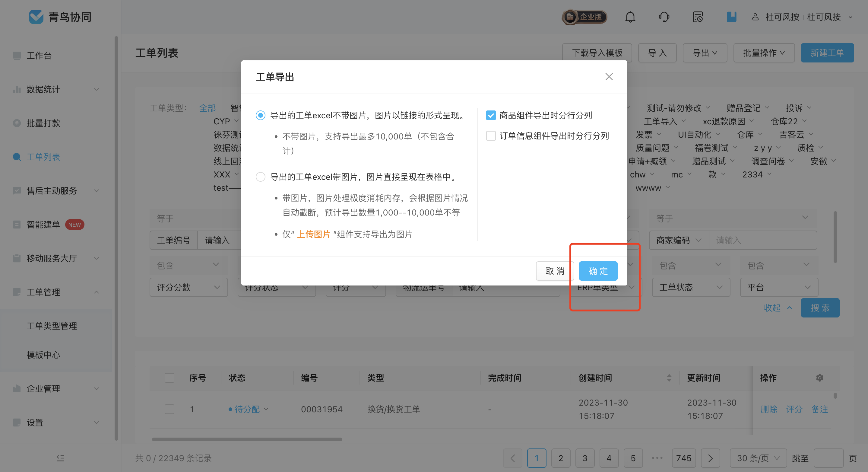Change 30 条/页 page size
Screen dimensions: 868x472
click(x=758, y=458)
